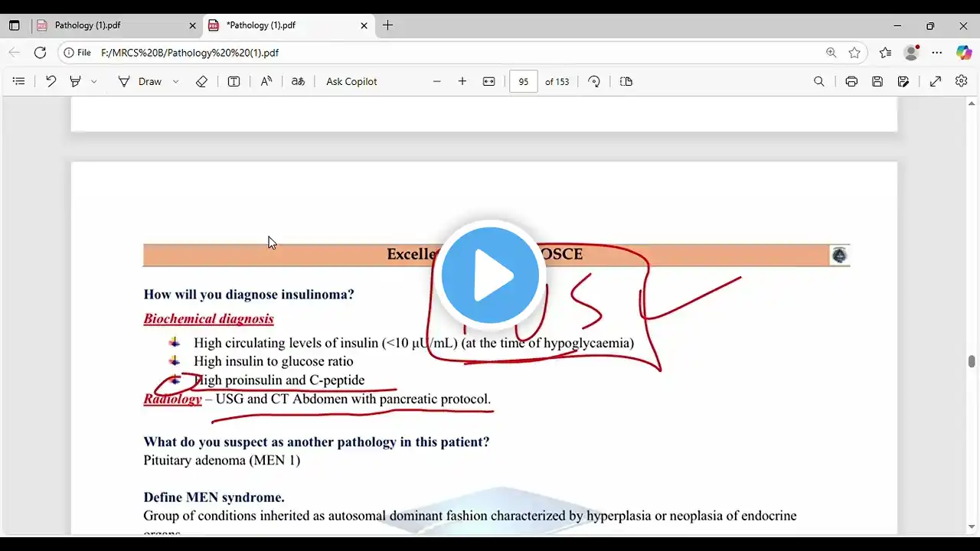980x551 pixels.
Task: Click the Save as icon
Action: pyautogui.click(x=903, y=81)
